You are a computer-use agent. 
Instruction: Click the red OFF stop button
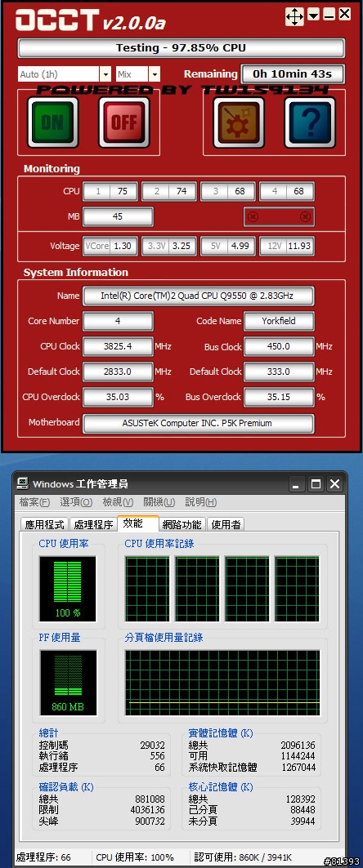pos(124,122)
